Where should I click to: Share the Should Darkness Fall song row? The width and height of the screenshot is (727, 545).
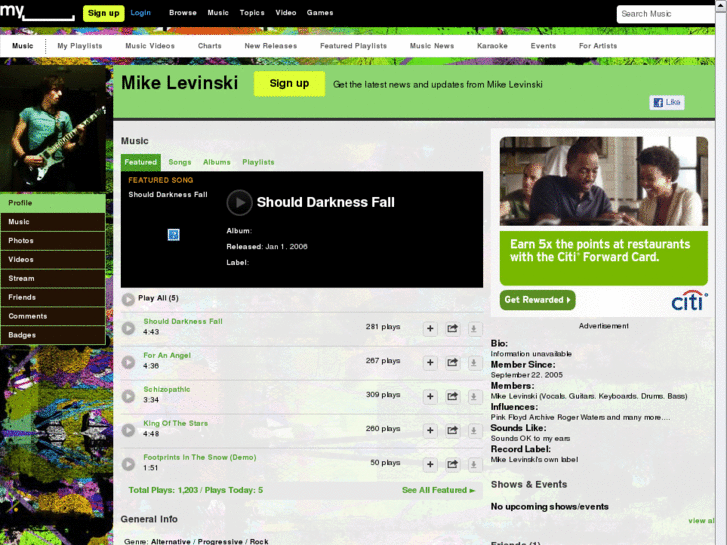click(x=452, y=328)
